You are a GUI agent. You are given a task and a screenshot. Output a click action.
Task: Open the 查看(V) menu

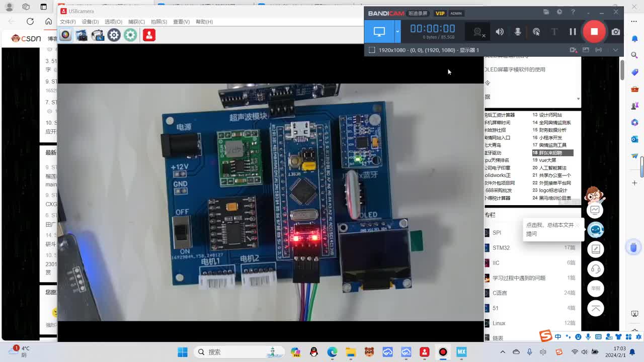181,22
